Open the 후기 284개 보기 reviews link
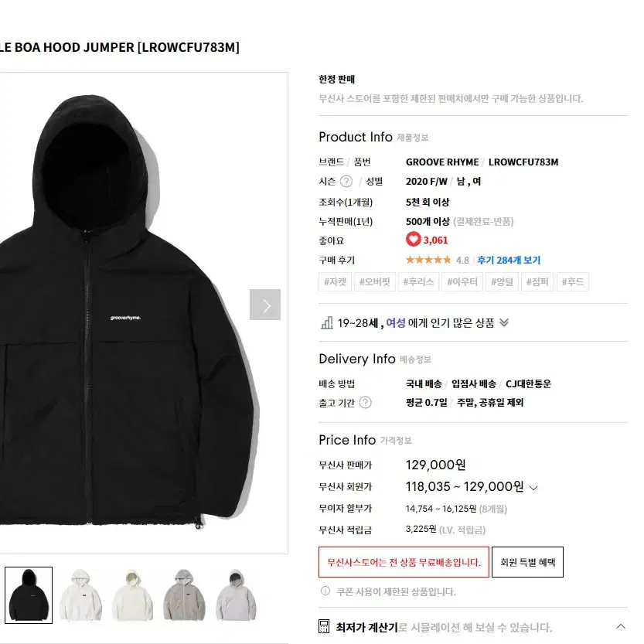The height and width of the screenshot is (644, 644). [x=509, y=260]
